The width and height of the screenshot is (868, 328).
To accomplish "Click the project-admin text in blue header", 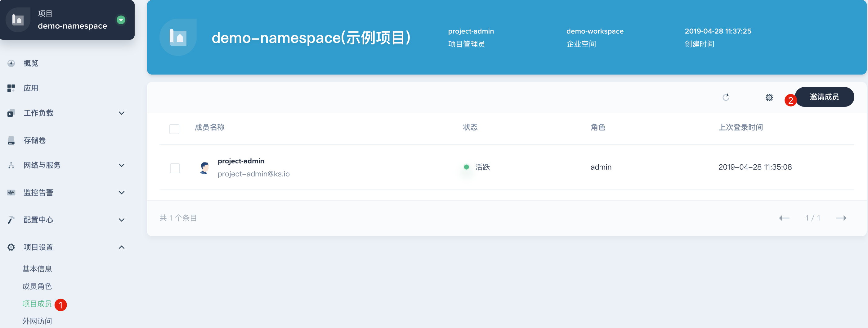I will click(x=471, y=31).
